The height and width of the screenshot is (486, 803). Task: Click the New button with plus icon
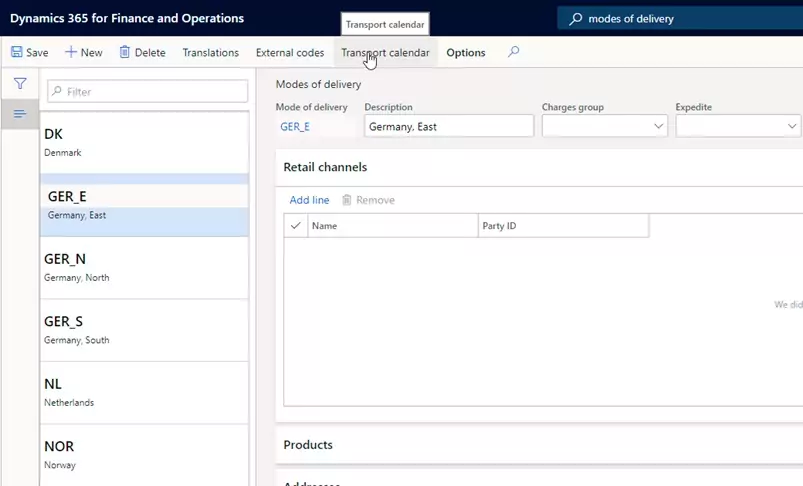coord(83,52)
